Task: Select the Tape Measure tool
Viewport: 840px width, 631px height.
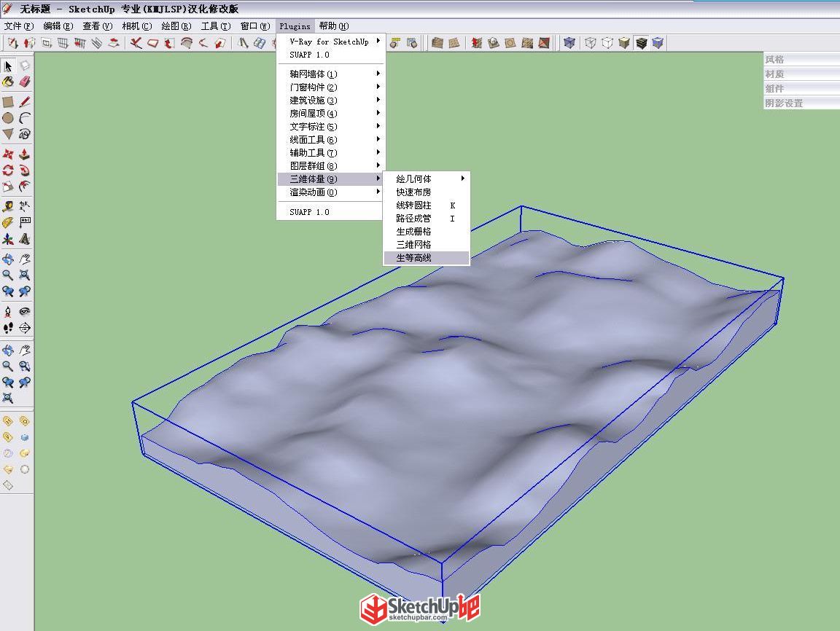Action: tap(8, 206)
